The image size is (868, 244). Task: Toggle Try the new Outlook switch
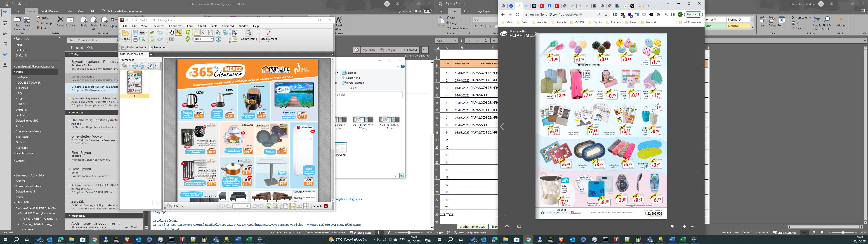pos(427,11)
